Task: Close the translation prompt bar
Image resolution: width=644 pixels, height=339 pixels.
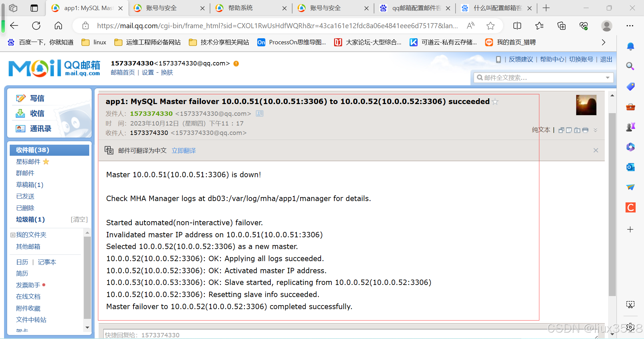Action: coord(596,150)
